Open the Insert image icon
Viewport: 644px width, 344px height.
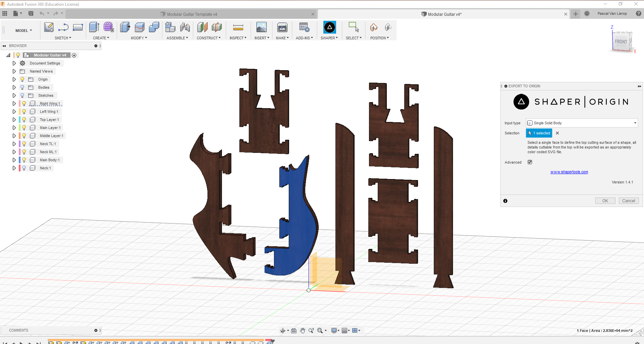(261, 28)
